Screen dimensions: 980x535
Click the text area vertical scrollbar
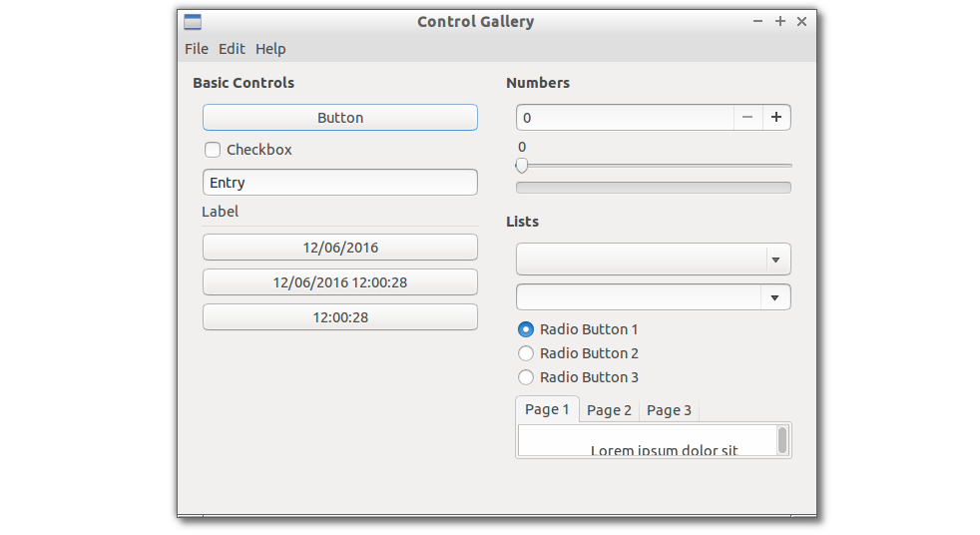tap(782, 440)
